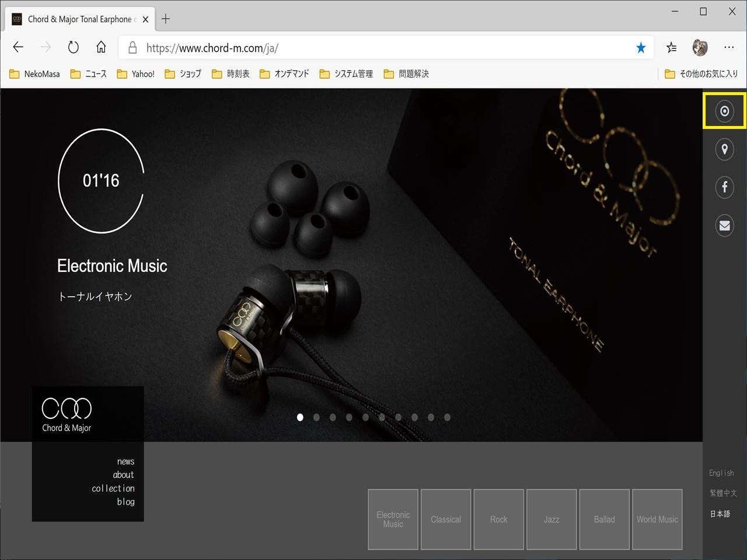Viewport: 747px width, 560px height.
Task: Expand その他のお気に入り folder
Action: 701,74
